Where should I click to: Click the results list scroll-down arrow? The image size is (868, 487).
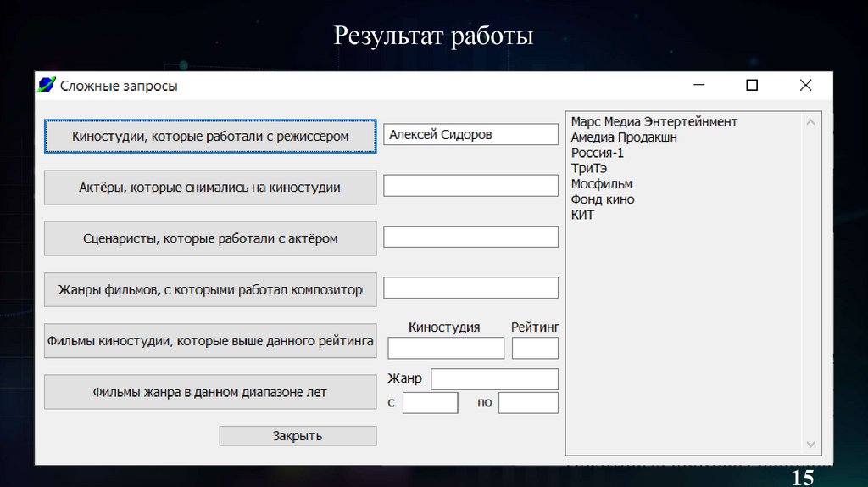[x=810, y=445]
